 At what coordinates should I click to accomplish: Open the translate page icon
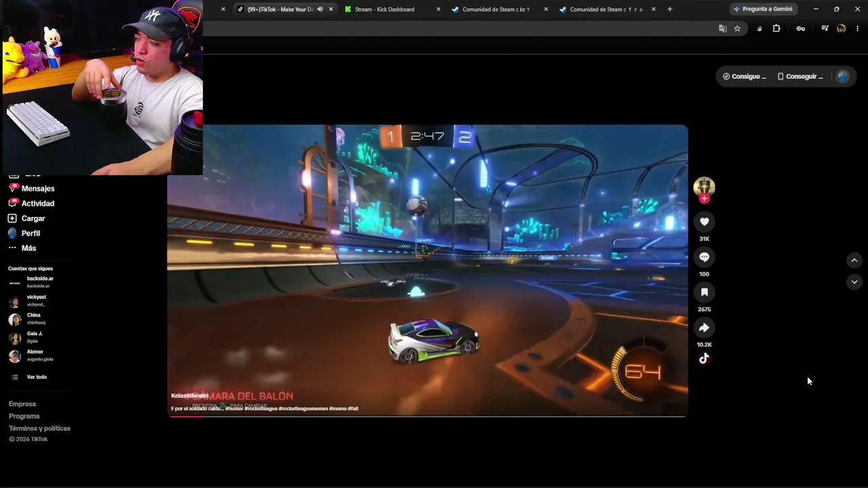[x=723, y=28]
